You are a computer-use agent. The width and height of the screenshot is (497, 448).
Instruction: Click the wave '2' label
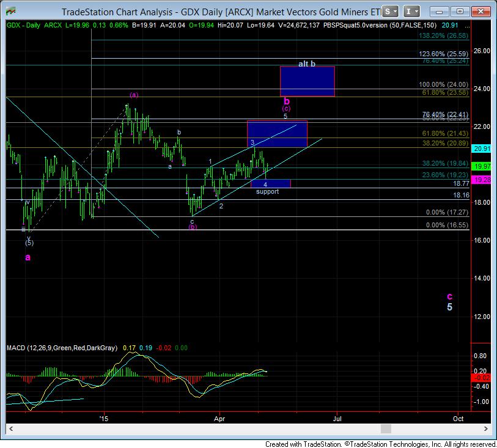[x=221, y=206]
